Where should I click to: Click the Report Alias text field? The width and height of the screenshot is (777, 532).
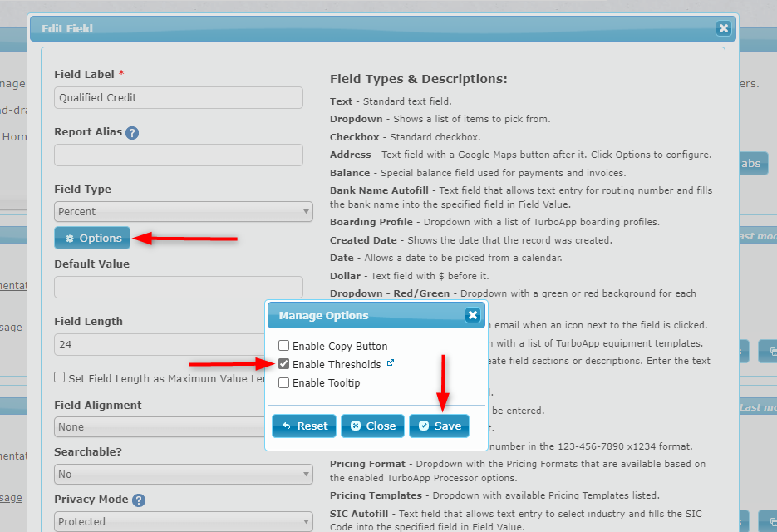178,155
